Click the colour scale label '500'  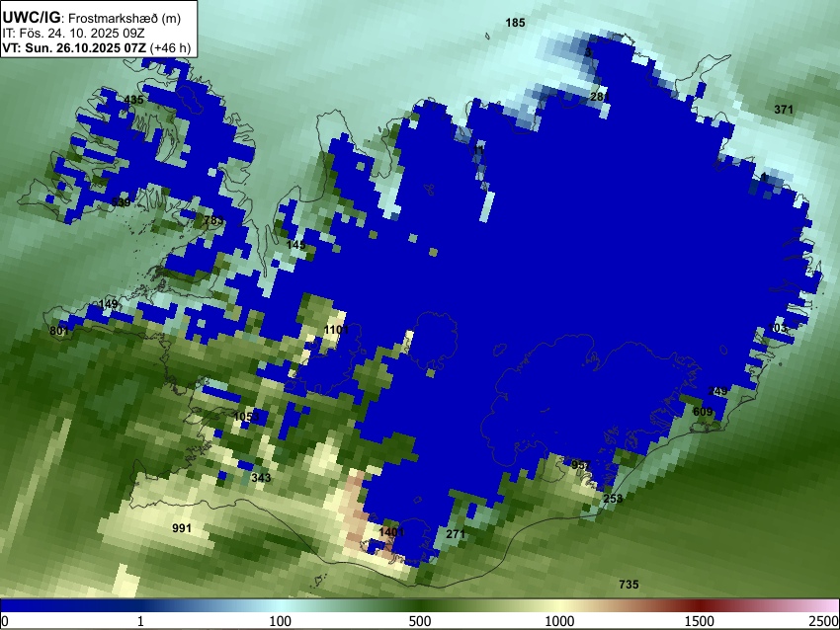(x=419, y=621)
